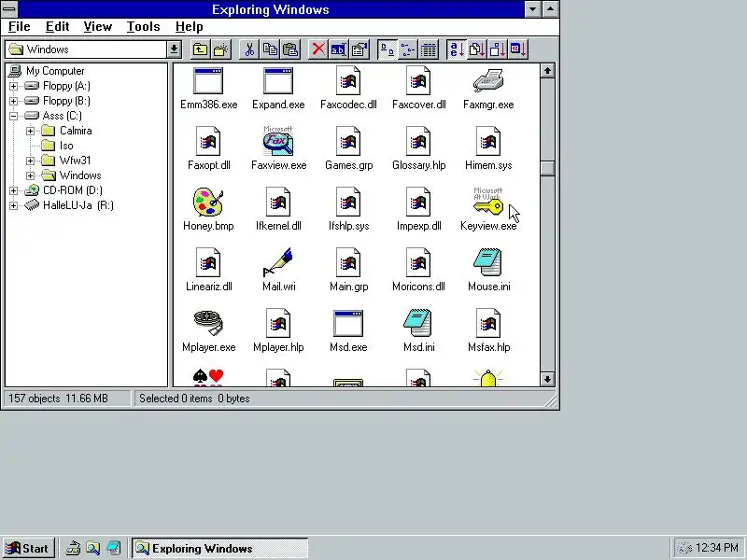Screen dimensions: 747x560
Task: Expand the Wfw31 folder node
Action: [31, 161]
